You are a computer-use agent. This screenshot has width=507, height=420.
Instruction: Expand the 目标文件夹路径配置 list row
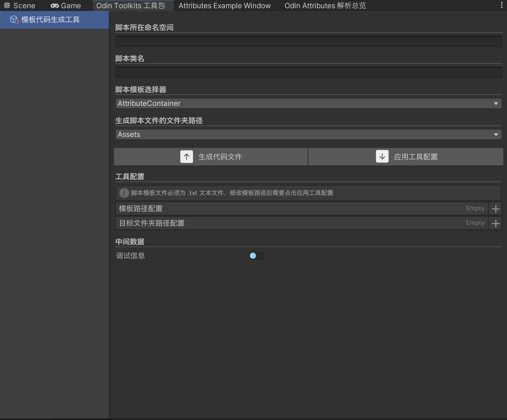coord(302,223)
